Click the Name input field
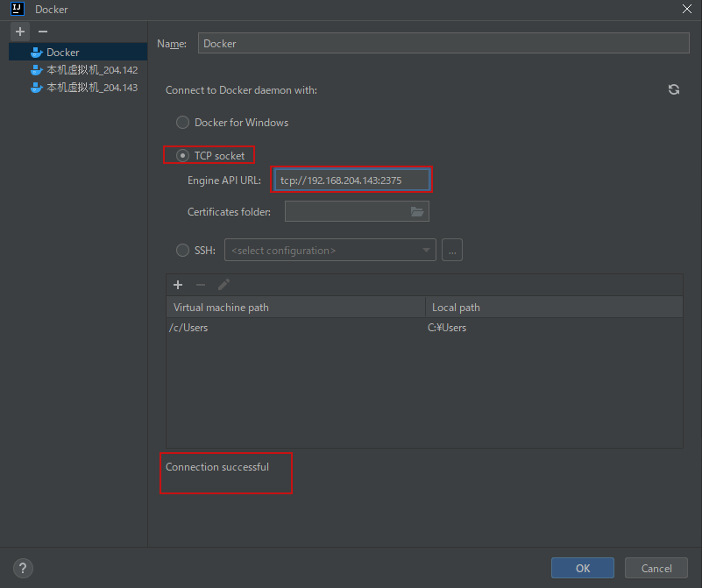The image size is (702, 588). [x=443, y=44]
